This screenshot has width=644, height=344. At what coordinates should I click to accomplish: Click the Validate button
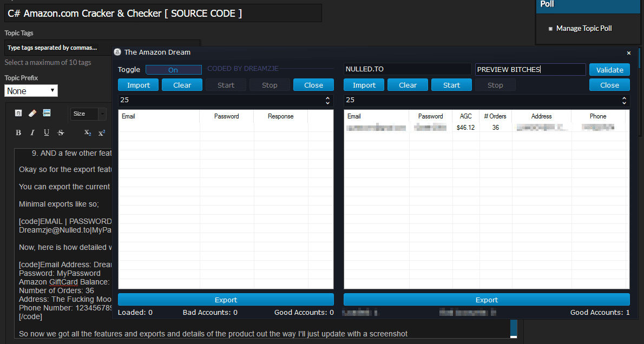609,70
